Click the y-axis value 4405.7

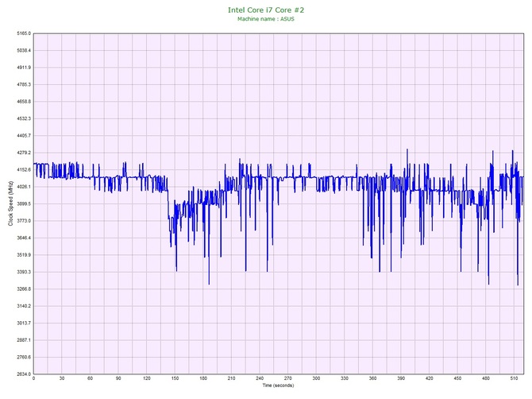[24, 136]
